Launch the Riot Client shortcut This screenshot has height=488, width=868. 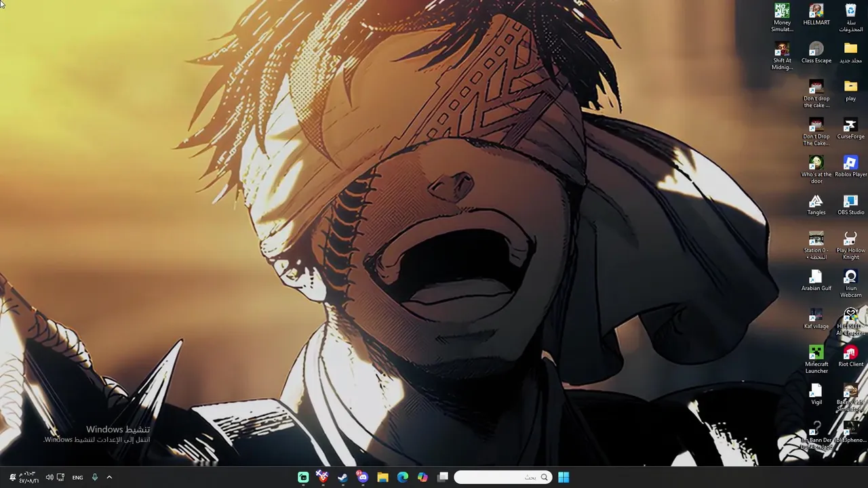(x=850, y=357)
